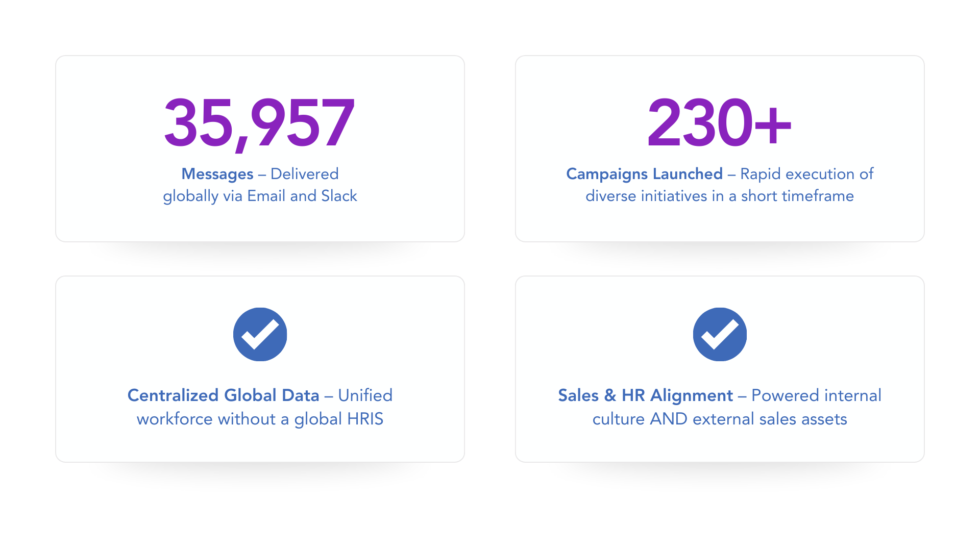
Task: Click the HRIS acronym in the workforce line
Action: [x=365, y=419]
